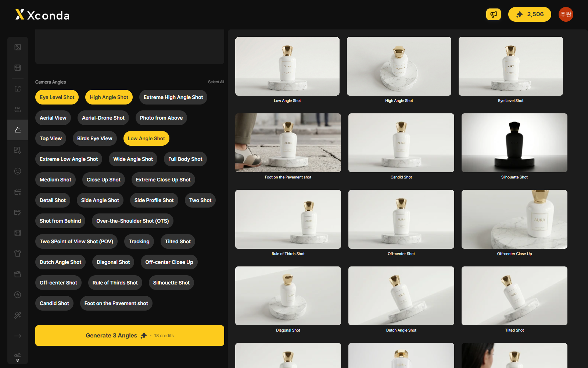Deselect the Eye Level Shot chip
Viewport: 588px width, 368px height.
pyautogui.click(x=57, y=97)
